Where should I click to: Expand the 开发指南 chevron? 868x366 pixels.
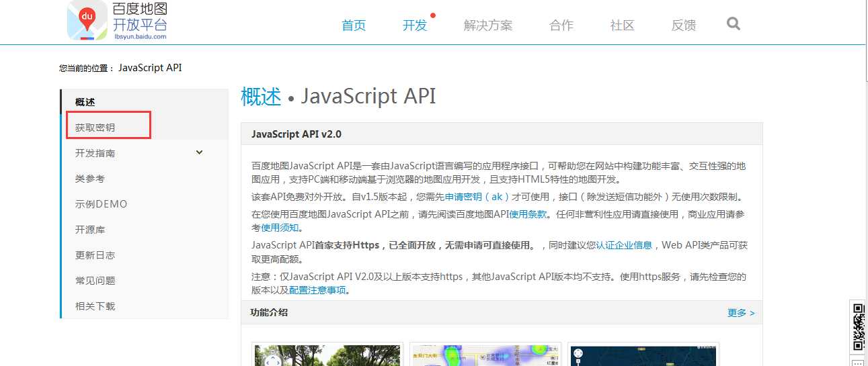(199, 152)
